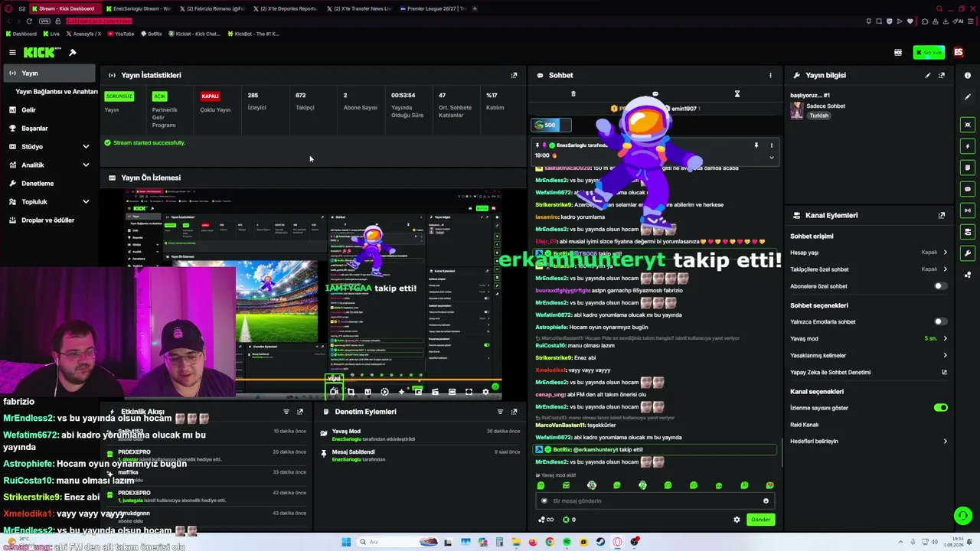Open the red profile avatar in the Kick header

click(x=959, y=52)
